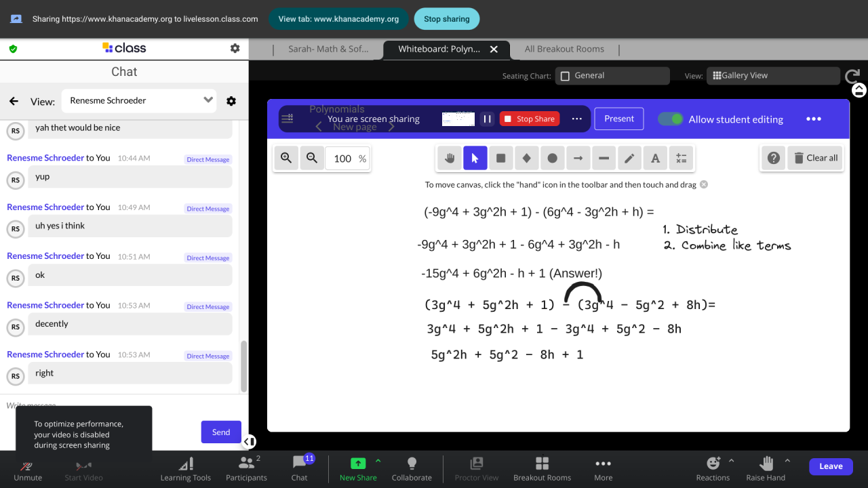Send the chat message

[221, 432]
